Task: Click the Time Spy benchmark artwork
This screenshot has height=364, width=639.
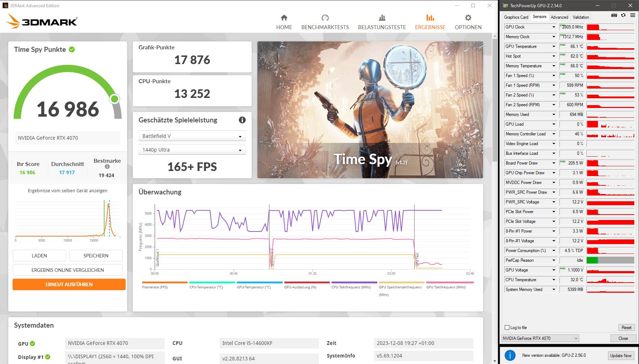Action: tap(370, 110)
